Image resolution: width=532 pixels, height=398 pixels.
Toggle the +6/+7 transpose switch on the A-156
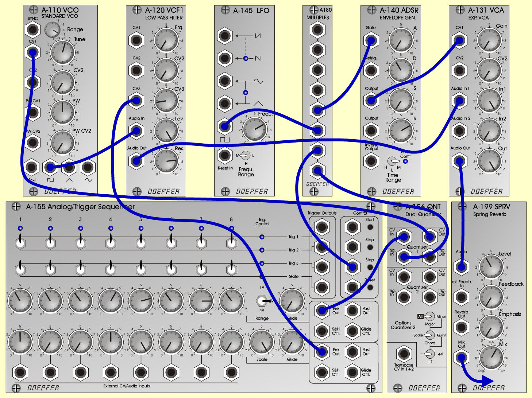point(429,354)
